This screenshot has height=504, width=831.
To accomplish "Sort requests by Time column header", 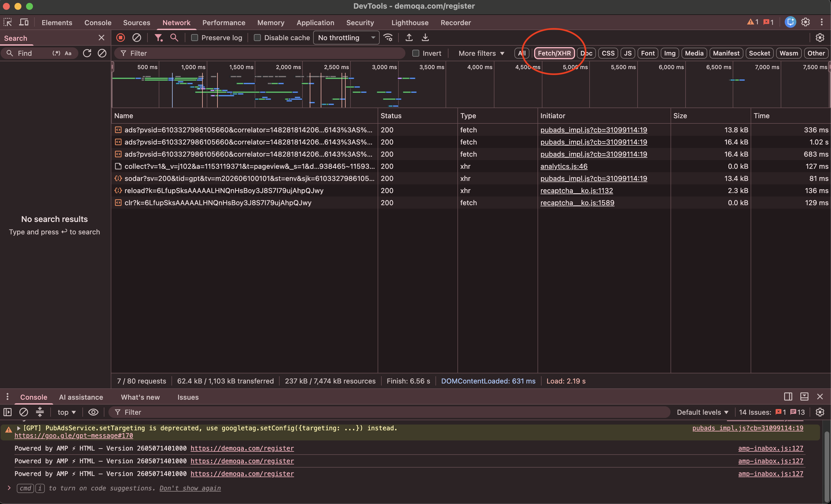I will point(790,116).
